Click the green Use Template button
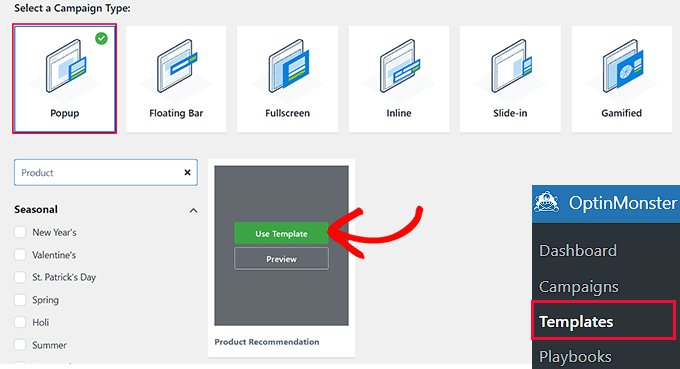Viewport: 680px width, 369px height. 281,233
